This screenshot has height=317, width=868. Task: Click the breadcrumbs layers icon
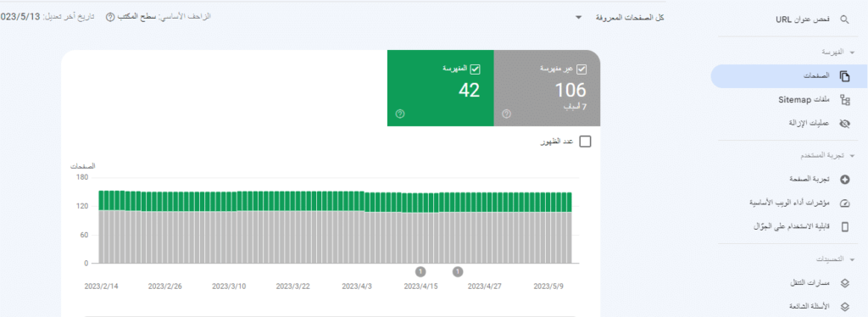[845, 283]
